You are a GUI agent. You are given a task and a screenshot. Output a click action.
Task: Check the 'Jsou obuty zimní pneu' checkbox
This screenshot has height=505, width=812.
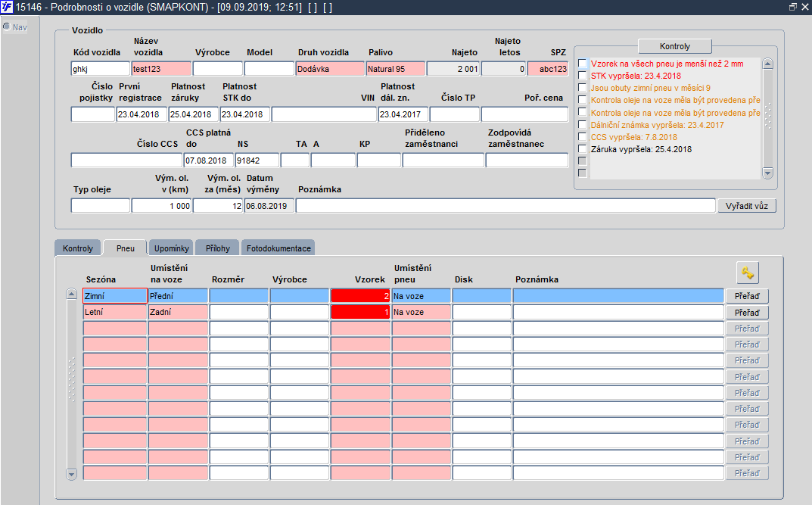(583, 88)
